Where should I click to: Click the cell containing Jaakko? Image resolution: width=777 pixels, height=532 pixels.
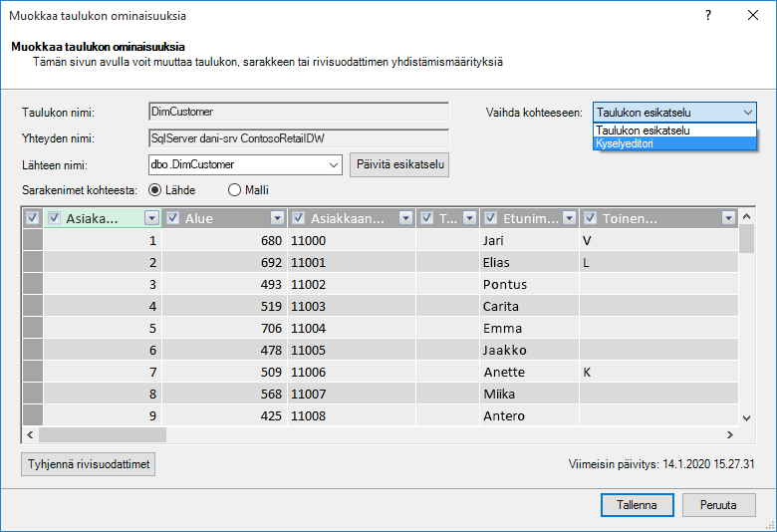pyautogui.click(x=529, y=350)
